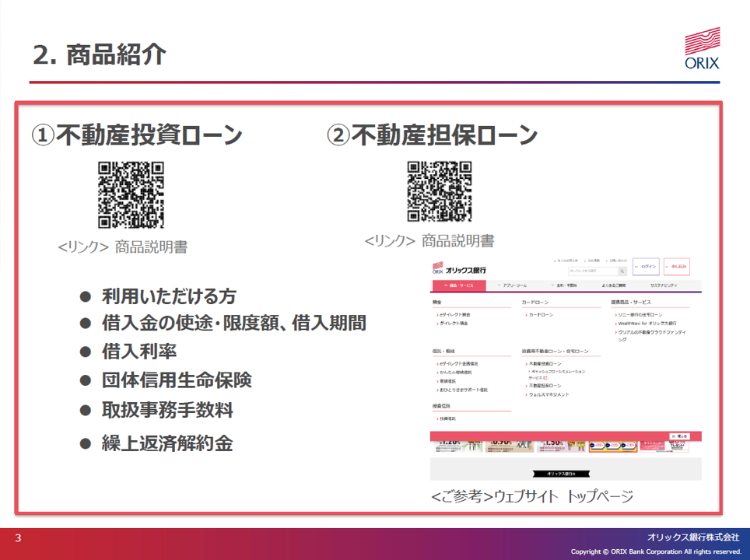
Task: Open the eダイレクト金銭信託 link
Action: coord(457,364)
